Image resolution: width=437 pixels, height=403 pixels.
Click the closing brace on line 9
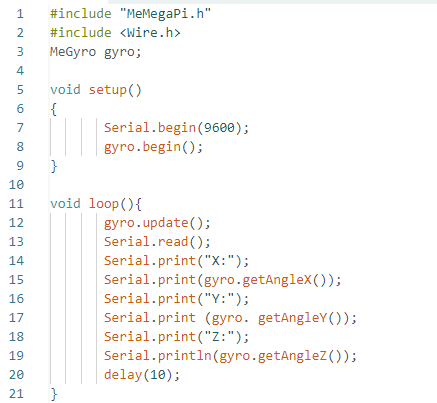tap(54, 166)
